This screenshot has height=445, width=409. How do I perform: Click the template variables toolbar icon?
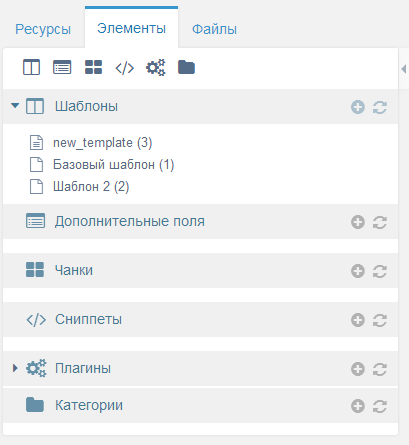[x=62, y=67]
